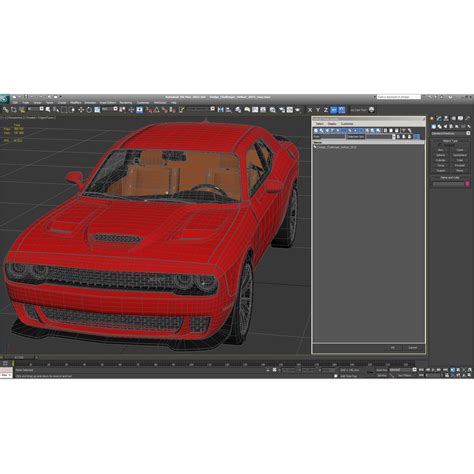Viewport: 474px width, 474px height.
Task: Switch command panel to Motion tab
Action: pos(454,118)
